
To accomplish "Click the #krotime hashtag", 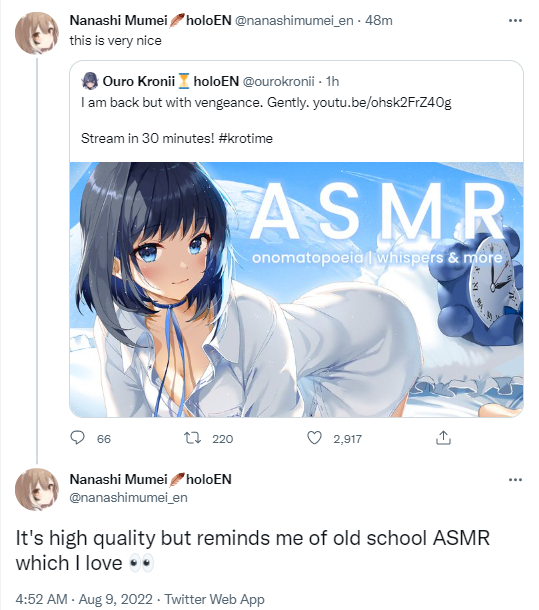I will (246, 138).
